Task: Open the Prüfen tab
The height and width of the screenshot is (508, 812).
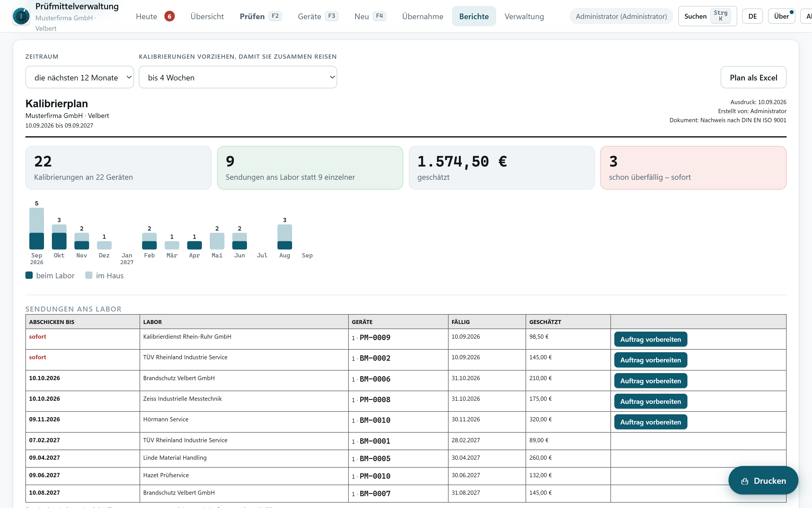Action: coord(261,16)
